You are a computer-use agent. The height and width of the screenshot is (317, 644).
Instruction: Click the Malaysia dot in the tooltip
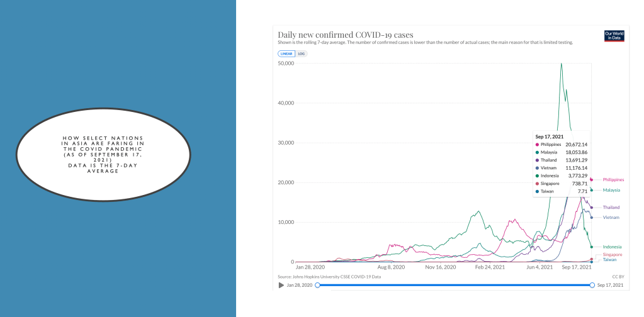coord(537,153)
